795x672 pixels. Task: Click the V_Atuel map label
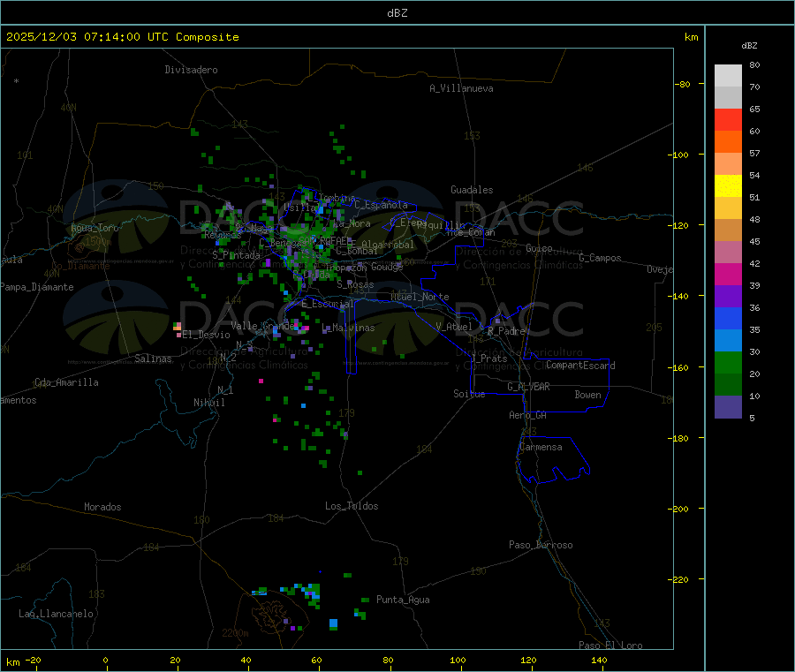coord(454,327)
